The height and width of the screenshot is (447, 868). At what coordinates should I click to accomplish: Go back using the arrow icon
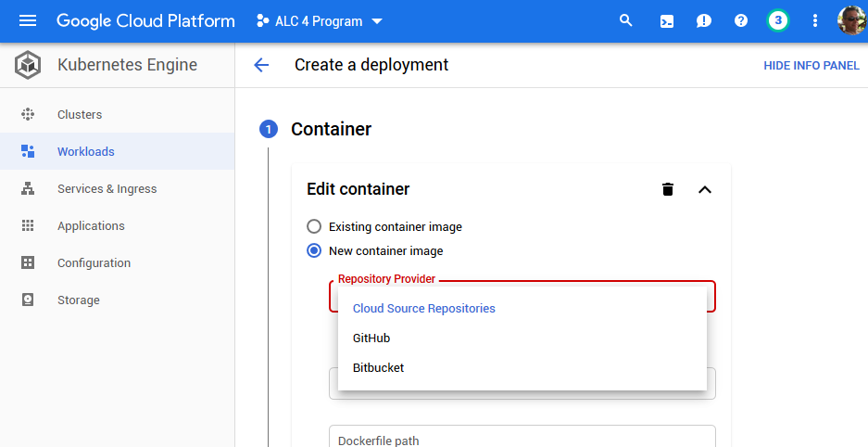[260, 65]
